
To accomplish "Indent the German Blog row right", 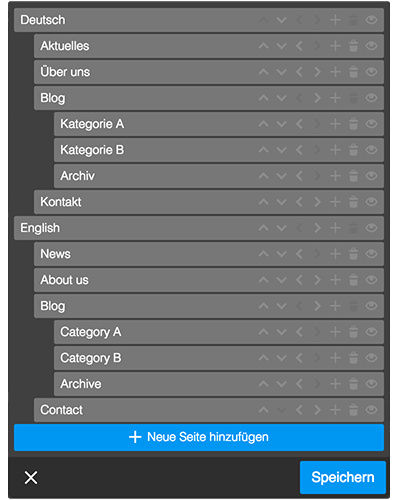I will (317, 98).
